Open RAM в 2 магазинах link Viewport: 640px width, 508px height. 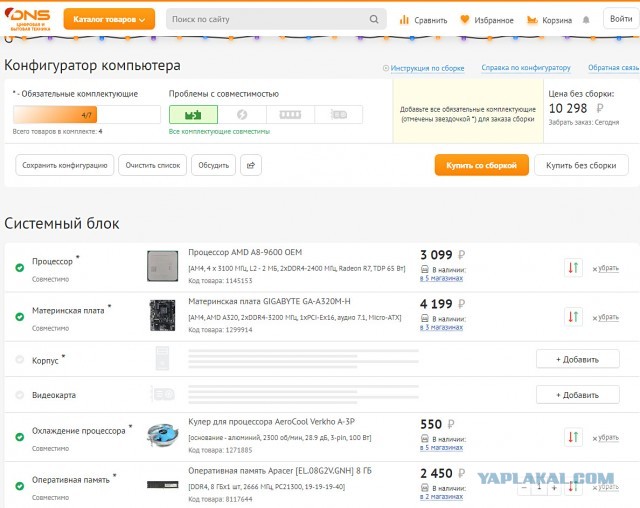[441, 497]
